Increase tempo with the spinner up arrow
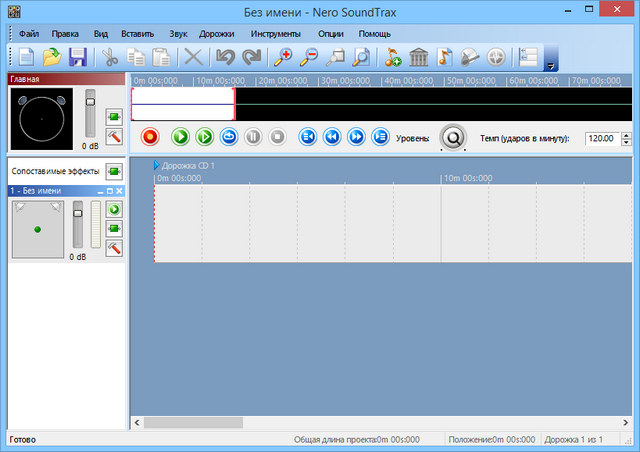This screenshot has width=640, height=452. pos(626,134)
